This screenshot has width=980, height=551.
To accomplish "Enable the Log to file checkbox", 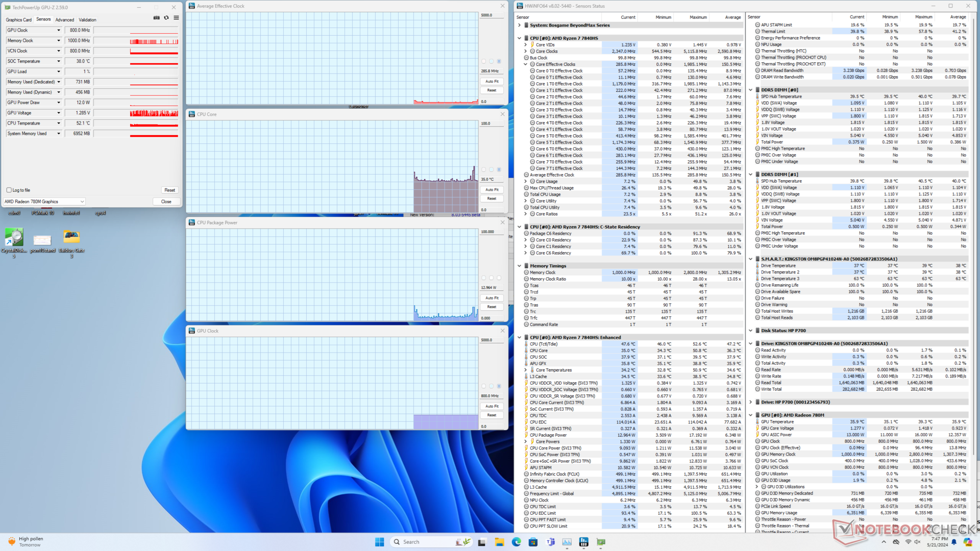I will coord(9,190).
